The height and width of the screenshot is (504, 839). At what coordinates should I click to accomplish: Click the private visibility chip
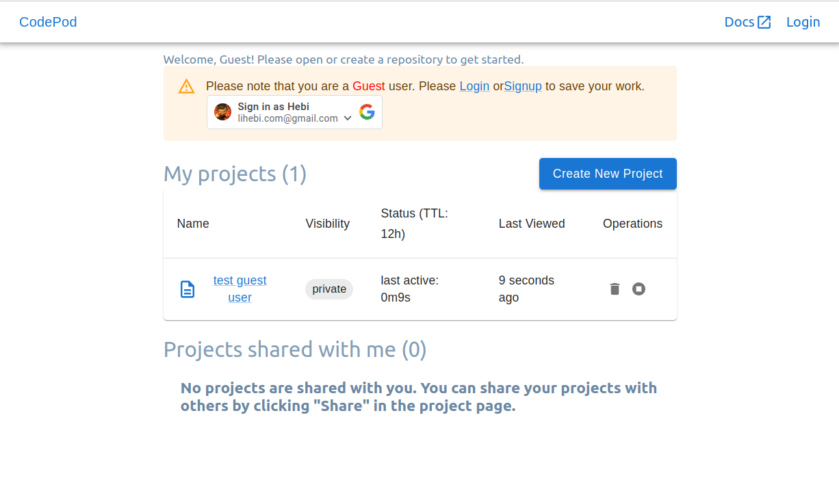(329, 289)
